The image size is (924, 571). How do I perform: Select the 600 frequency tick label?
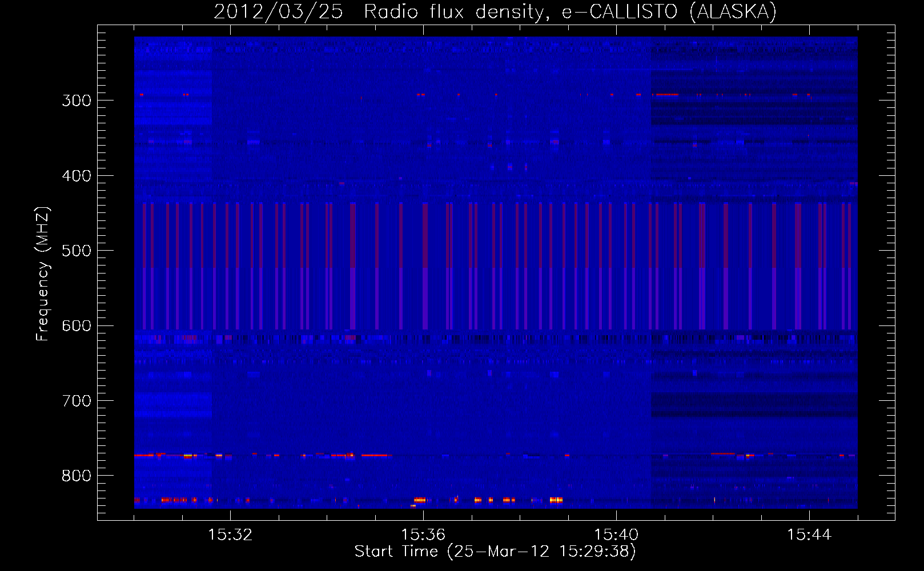[x=77, y=326]
